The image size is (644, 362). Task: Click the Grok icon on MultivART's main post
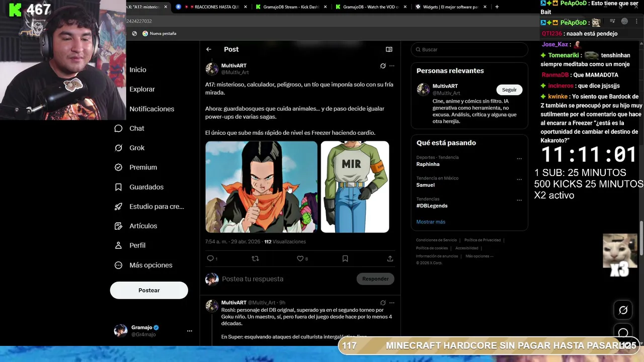tap(383, 66)
